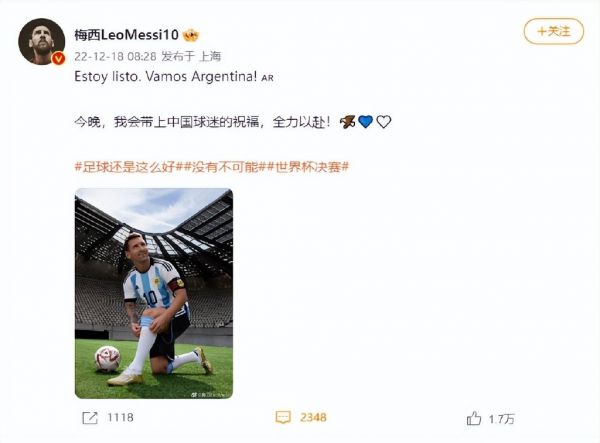
Task: Click the crown emoji beside username
Action: pyautogui.click(x=191, y=35)
